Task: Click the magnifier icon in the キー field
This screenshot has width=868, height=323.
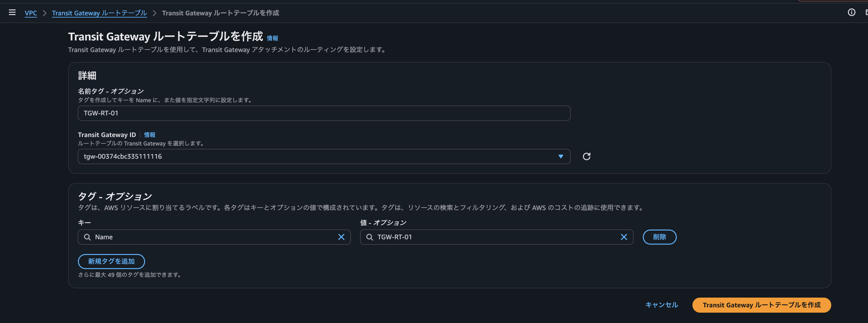Action: pos(87,237)
